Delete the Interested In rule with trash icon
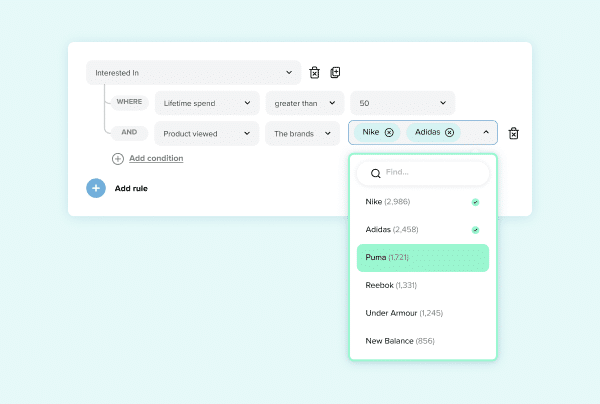This screenshot has width=600, height=404. pyautogui.click(x=315, y=72)
